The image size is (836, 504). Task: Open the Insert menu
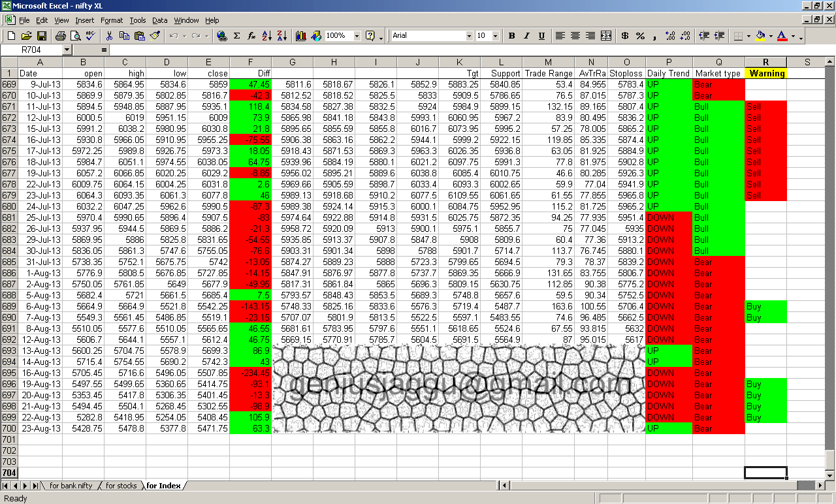coord(84,20)
